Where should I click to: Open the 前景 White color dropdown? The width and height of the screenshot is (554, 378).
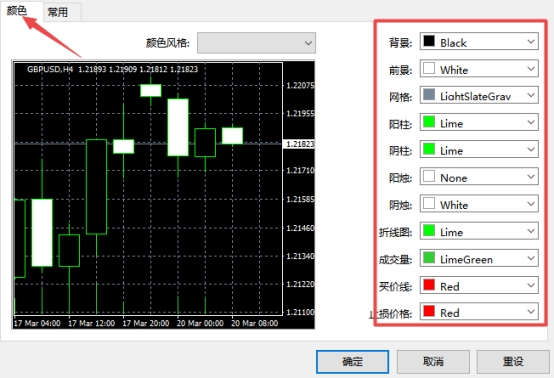click(479, 69)
